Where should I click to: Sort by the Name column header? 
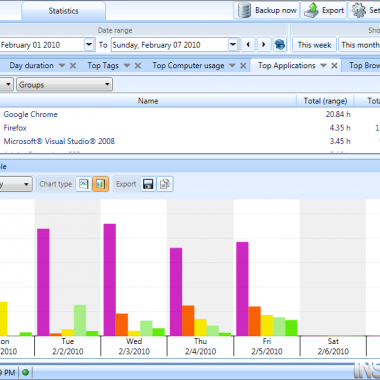coord(148,101)
